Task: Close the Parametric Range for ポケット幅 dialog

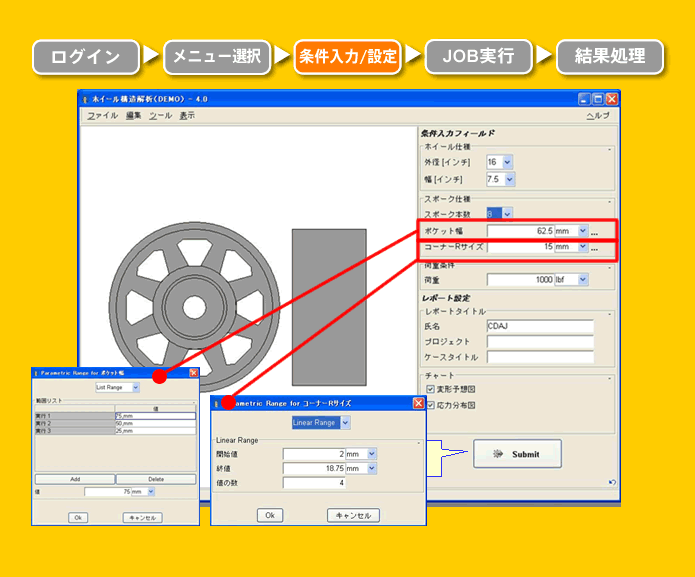Action: pos(194,373)
